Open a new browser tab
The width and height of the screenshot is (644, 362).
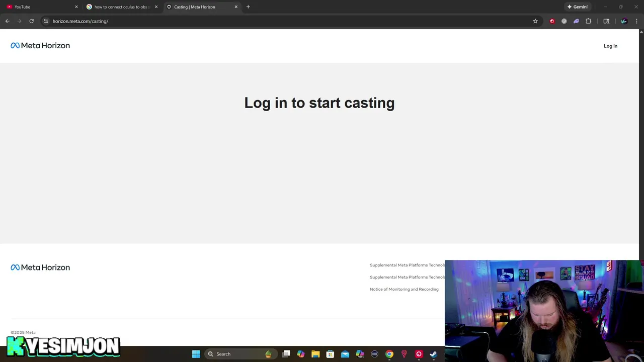coord(248,7)
